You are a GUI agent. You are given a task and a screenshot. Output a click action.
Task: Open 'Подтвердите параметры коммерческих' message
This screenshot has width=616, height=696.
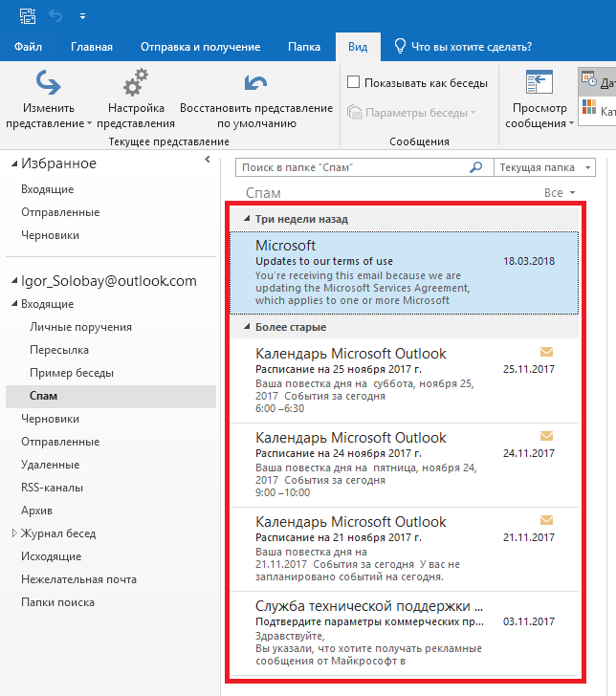click(405, 633)
